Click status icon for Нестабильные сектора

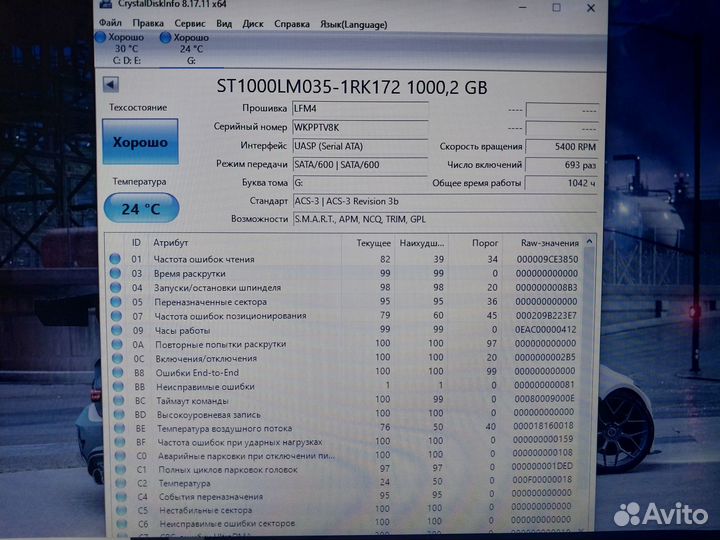121,510
